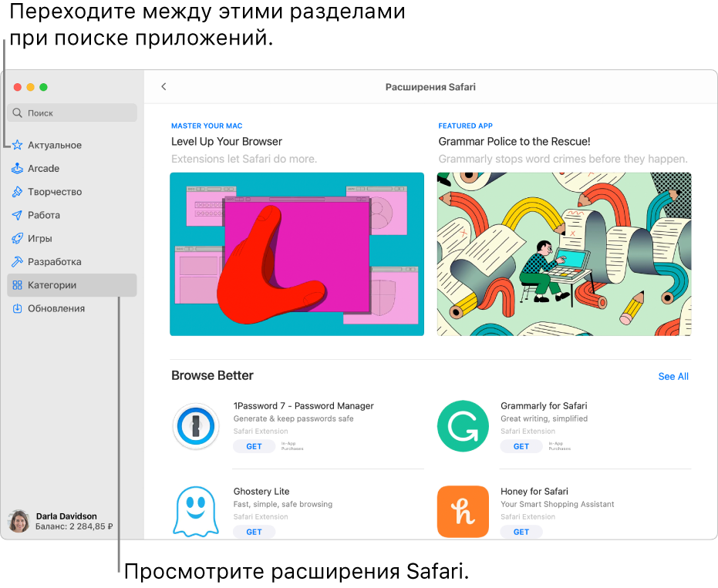718x588 pixels.
Task: Click the paper plane icon for Работа
Action: point(18,215)
